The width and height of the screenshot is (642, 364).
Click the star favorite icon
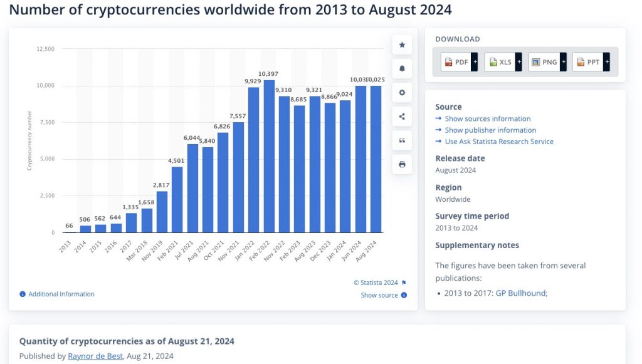(x=402, y=45)
